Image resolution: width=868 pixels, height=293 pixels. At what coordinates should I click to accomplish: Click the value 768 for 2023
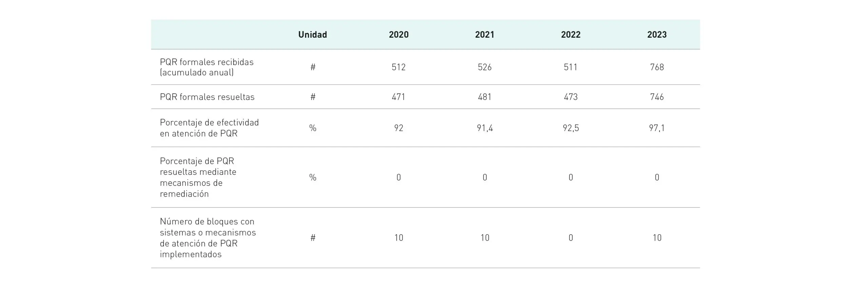(657, 67)
